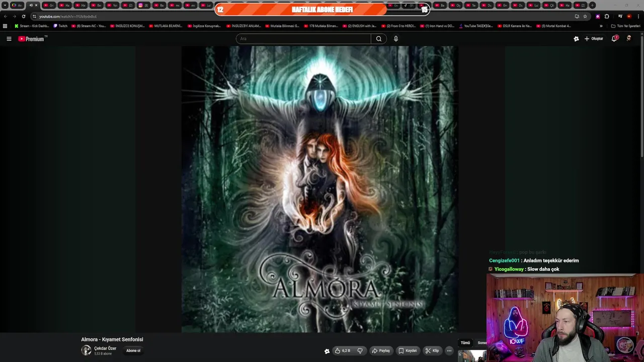Open the Iron Hand vs DO... bookmark
The width and height of the screenshot is (644, 362).
tap(437, 26)
